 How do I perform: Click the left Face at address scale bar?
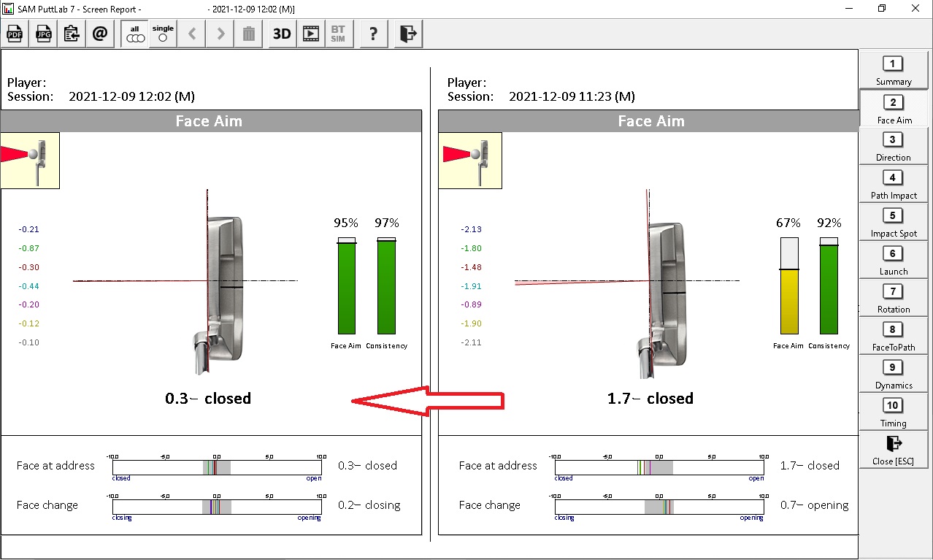(217, 467)
